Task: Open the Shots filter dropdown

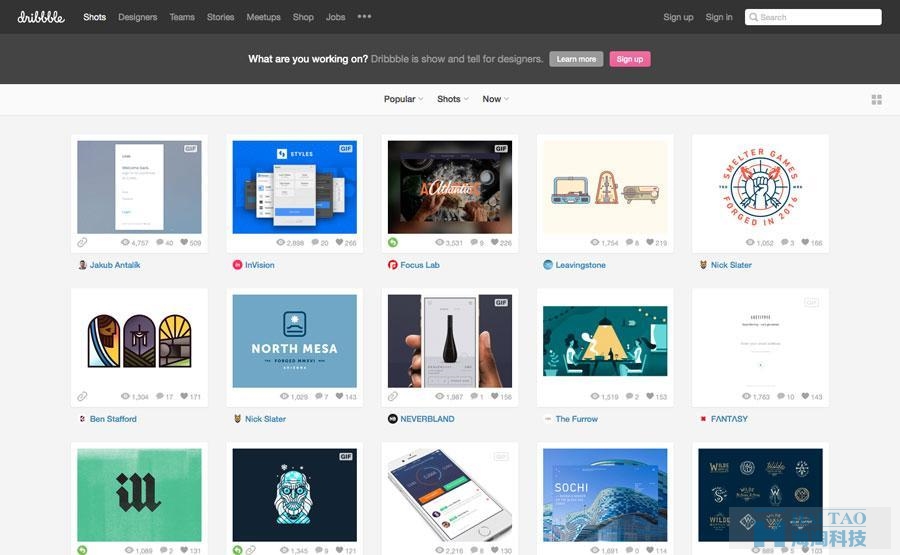Action: click(452, 99)
